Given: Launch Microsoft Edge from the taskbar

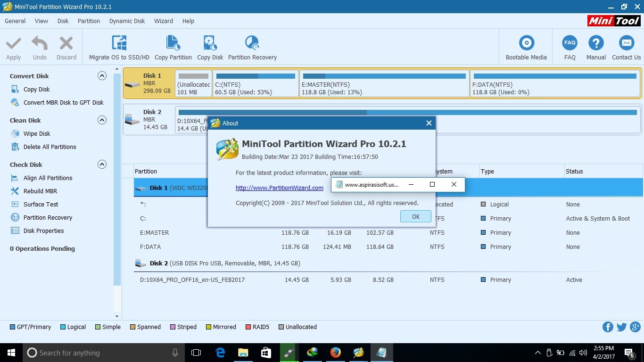Looking at the screenshot, I should point(220,353).
